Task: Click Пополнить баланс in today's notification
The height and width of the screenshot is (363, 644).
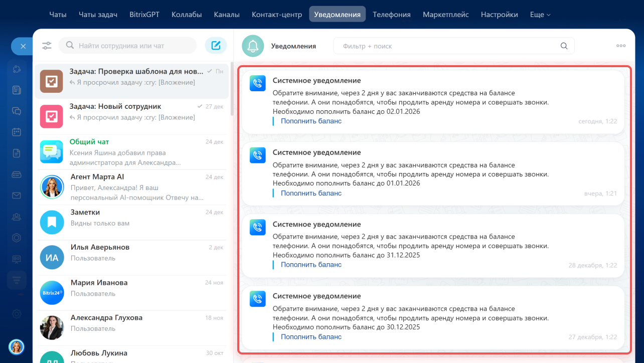Action: [x=311, y=121]
